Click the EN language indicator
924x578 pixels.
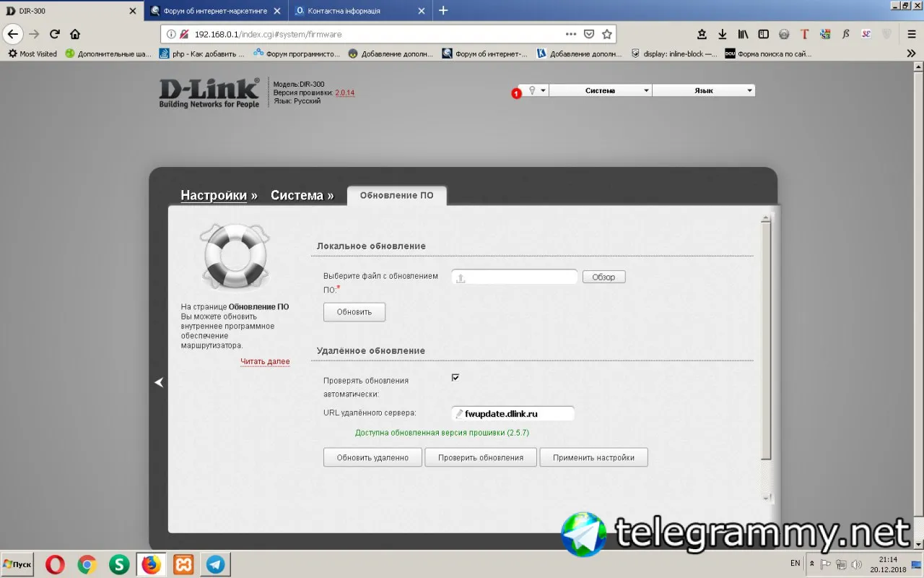(795, 563)
